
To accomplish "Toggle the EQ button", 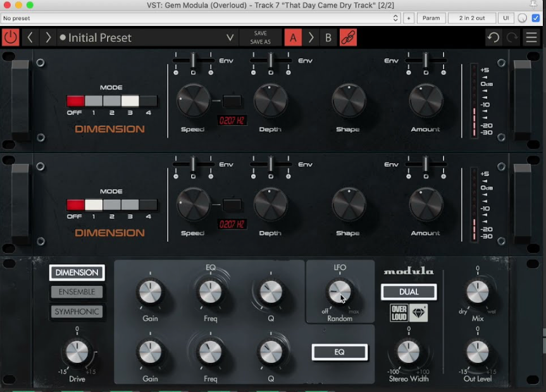I will [340, 352].
